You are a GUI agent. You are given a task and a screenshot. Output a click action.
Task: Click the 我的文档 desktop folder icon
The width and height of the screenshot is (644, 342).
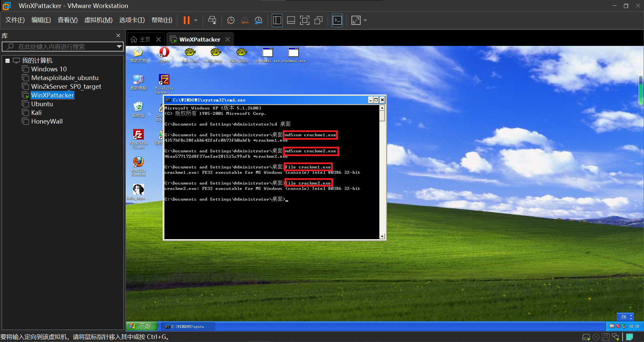click(138, 55)
